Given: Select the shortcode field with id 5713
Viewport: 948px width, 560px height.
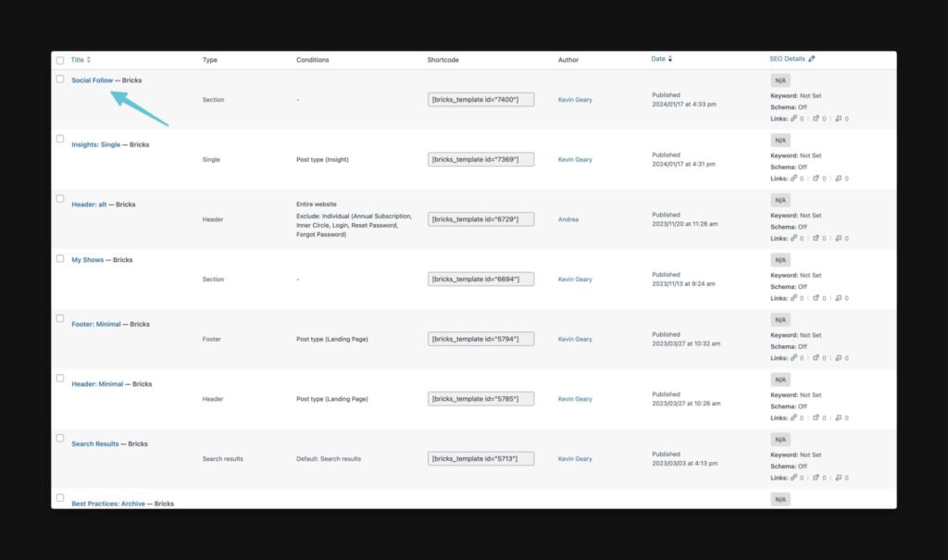Looking at the screenshot, I should (480, 458).
